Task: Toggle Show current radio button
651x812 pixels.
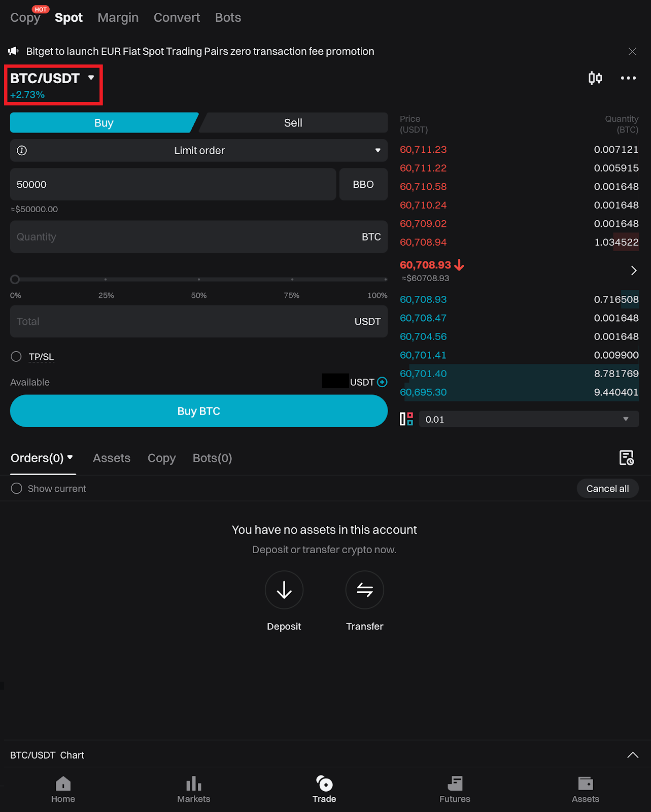Action: pyautogui.click(x=16, y=488)
